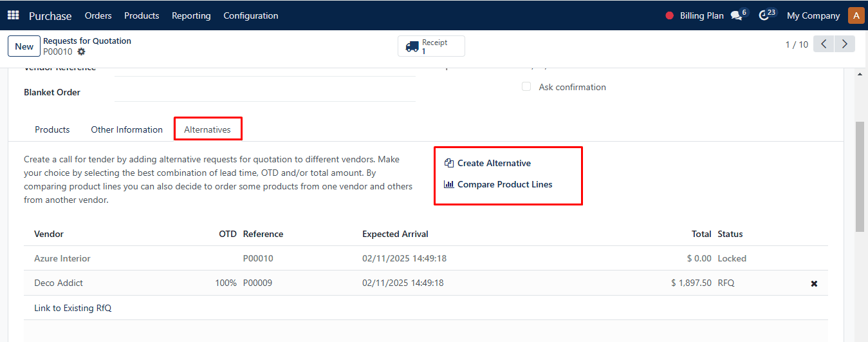Open the apps grid menu icon
Screen dimensions: 868x342
pos(13,15)
